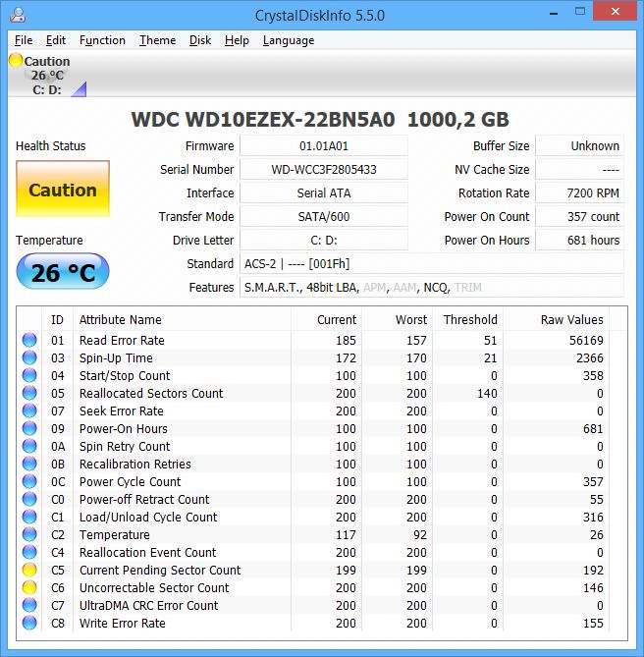Click the yellow Caution health status button

[63, 189]
